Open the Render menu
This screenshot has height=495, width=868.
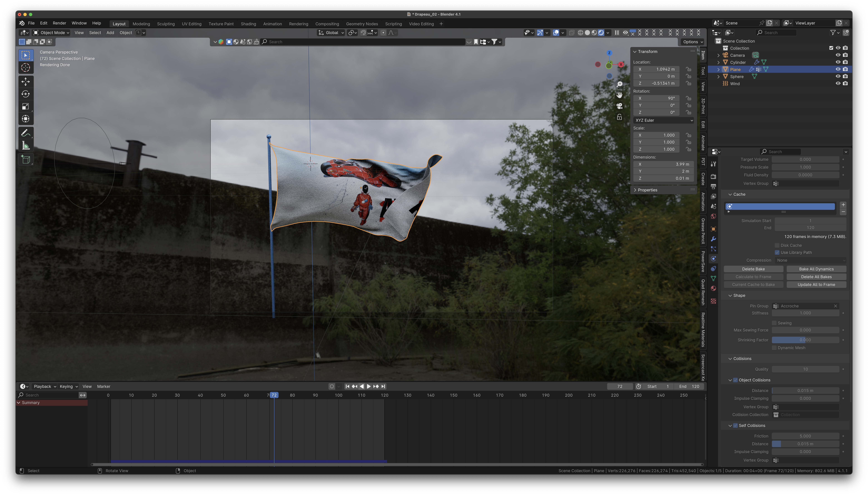60,23
